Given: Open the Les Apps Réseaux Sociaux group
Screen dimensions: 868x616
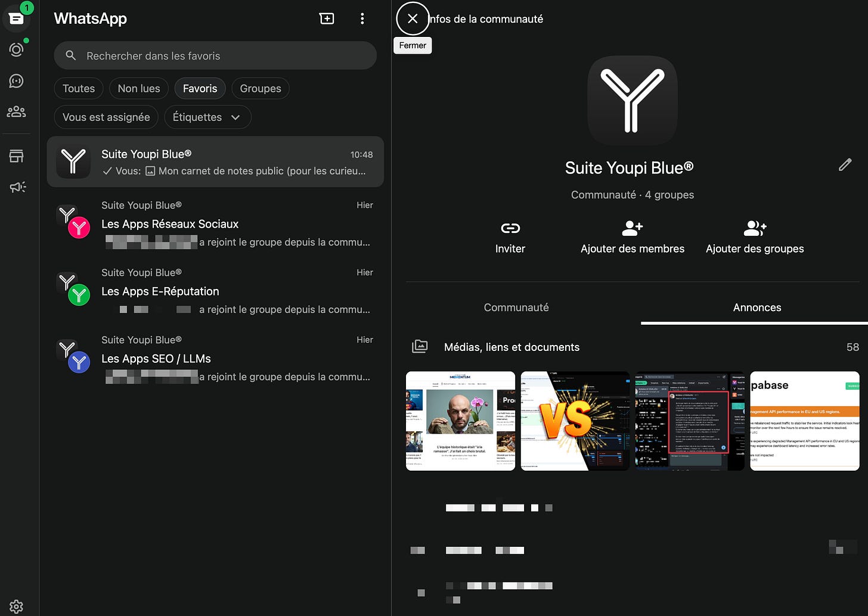Looking at the screenshot, I should click(215, 223).
